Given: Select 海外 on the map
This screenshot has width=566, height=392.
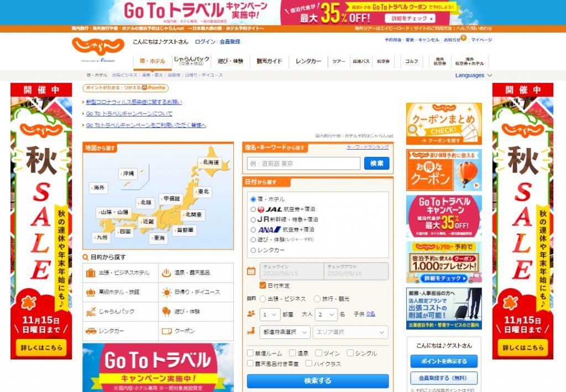Looking at the screenshot, I should coord(98,188).
